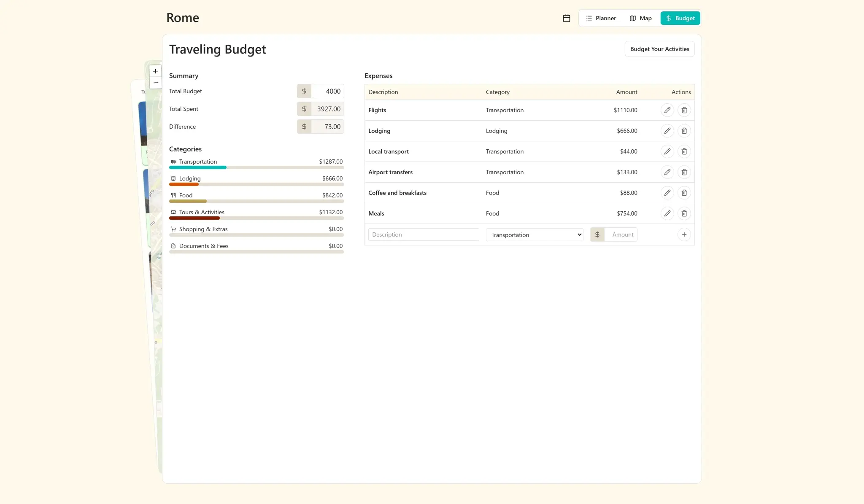Switch to the Planner view
Screen dimensions: 864x504
(601, 18)
